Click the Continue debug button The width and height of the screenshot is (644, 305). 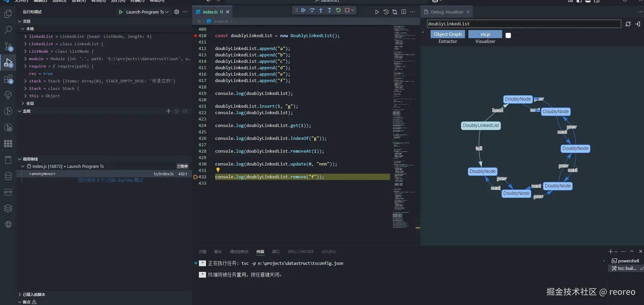point(303,10)
